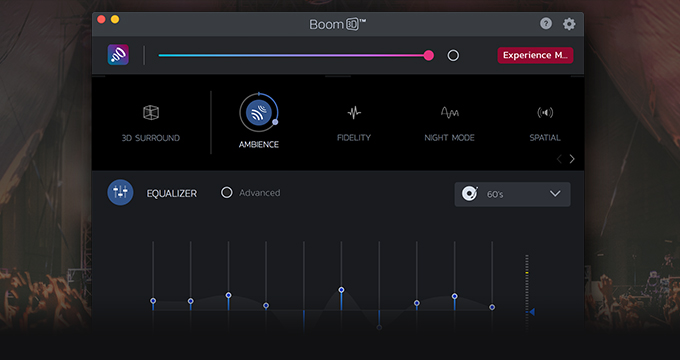Show next effects with right arrow

pos(572,159)
